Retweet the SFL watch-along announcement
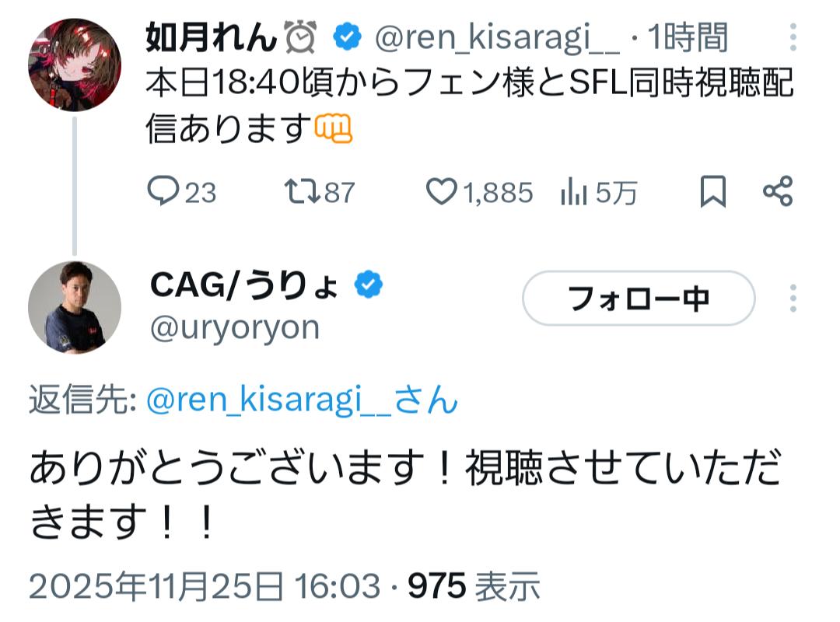 (300, 191)
